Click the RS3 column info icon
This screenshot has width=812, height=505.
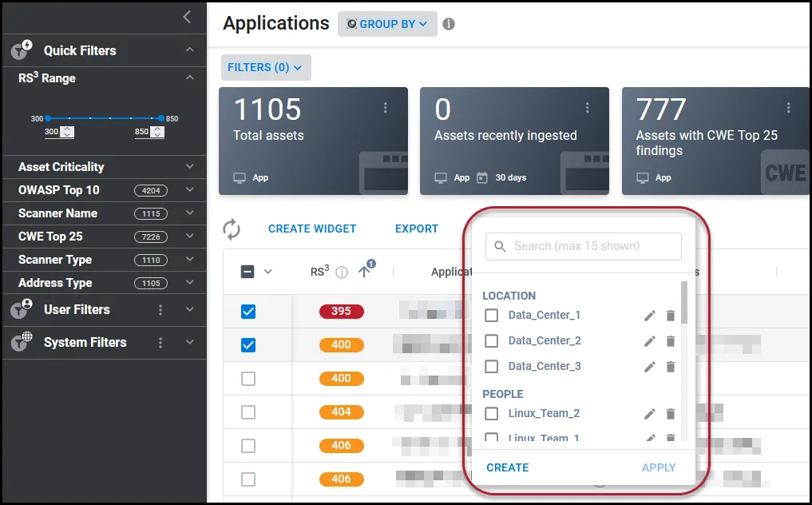(x=341, y=272)
